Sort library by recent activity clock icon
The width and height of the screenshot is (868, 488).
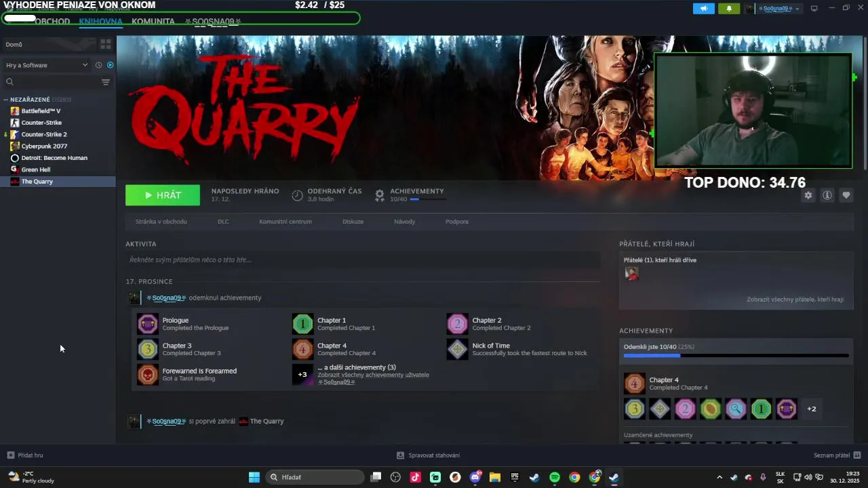pyautogui.click(x=98, y=65)
